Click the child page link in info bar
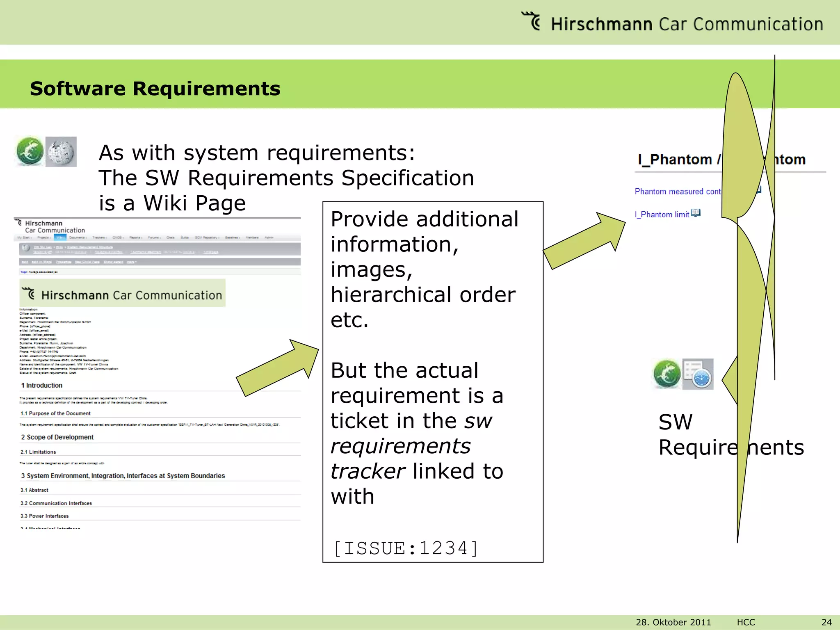Image resolution: width=840 pixels, height=630 pixels. [x=211, y=252]
